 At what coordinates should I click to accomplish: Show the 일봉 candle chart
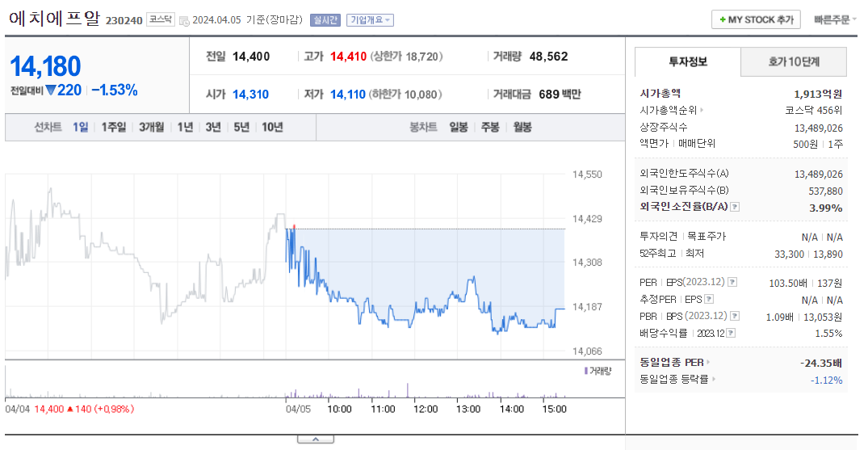tap(459, 128)
